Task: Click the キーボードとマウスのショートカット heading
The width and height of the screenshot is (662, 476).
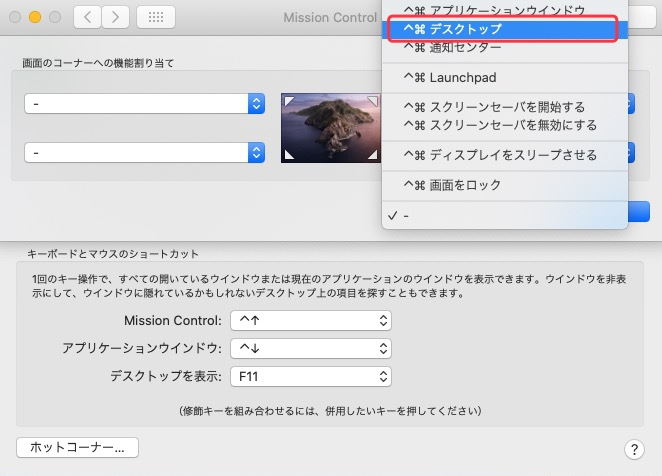Action: [x=113, y=254]
